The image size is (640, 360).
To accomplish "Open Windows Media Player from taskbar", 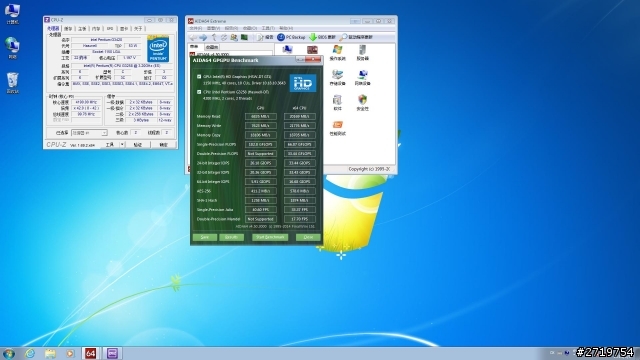I will (x=70, y=353).
